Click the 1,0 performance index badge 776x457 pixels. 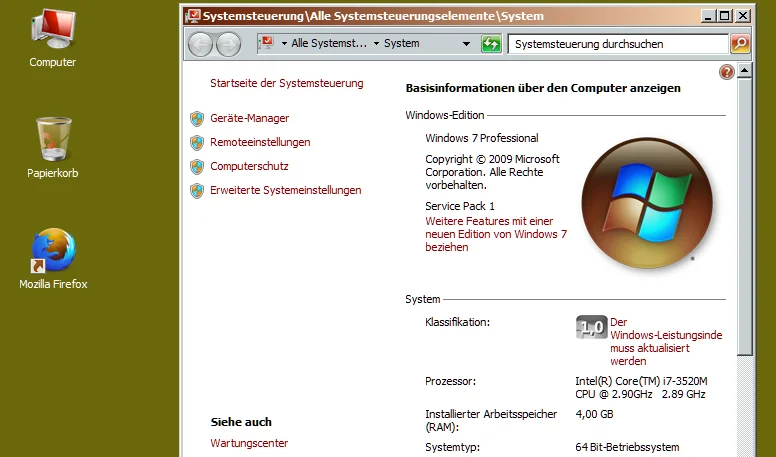591,327
